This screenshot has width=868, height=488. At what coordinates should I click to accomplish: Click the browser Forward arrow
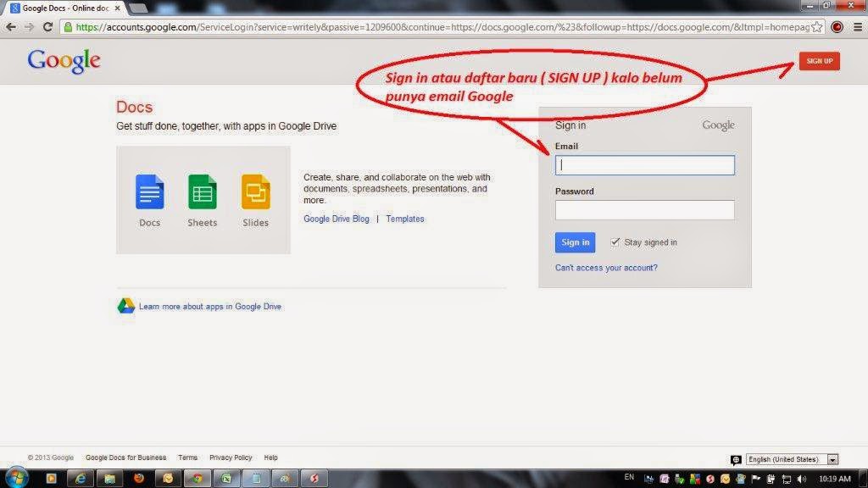(29, 26)
